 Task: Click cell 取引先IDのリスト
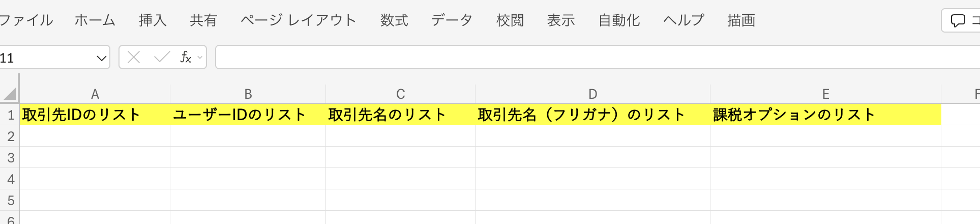coord(95,115)
